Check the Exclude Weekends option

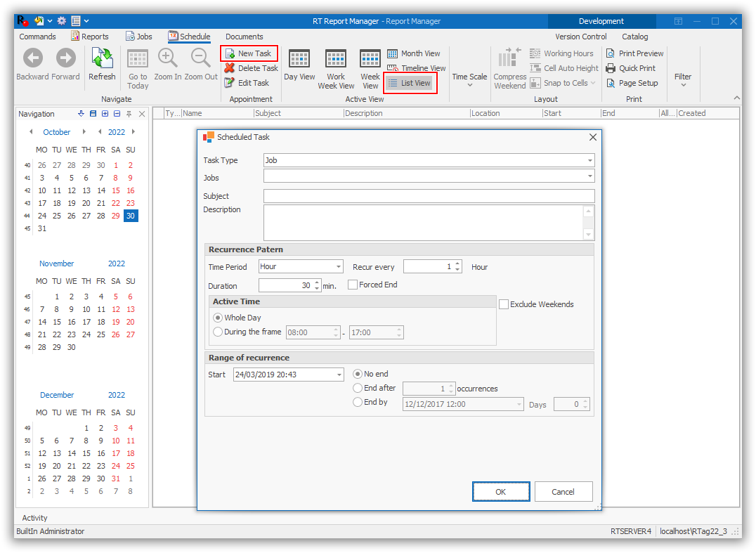(504, 304)
